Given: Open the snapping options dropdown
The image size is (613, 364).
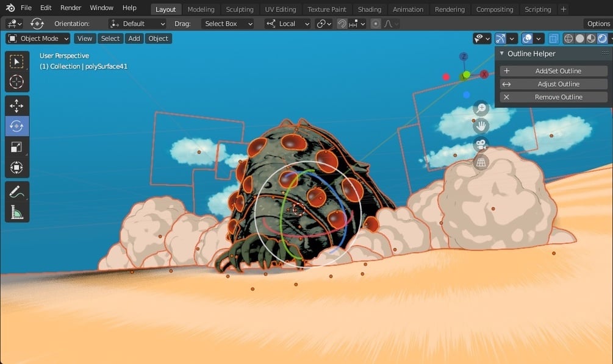Looking at the screenshot, I should pyautogui.click(x=357, y=24).
